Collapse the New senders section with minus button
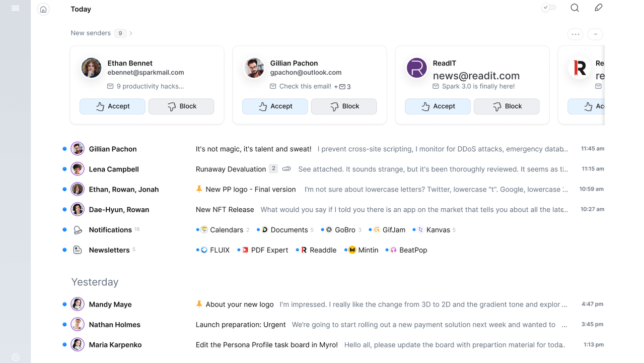 point(595,34)
